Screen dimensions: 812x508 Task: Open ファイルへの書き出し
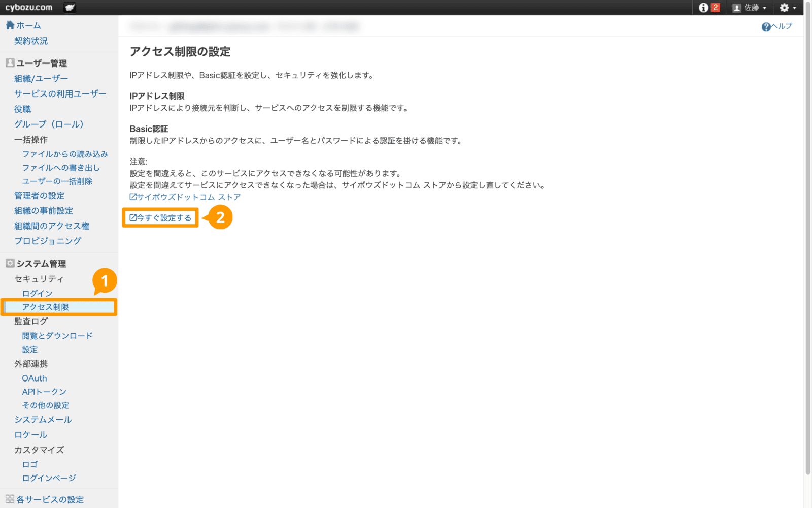61,168
